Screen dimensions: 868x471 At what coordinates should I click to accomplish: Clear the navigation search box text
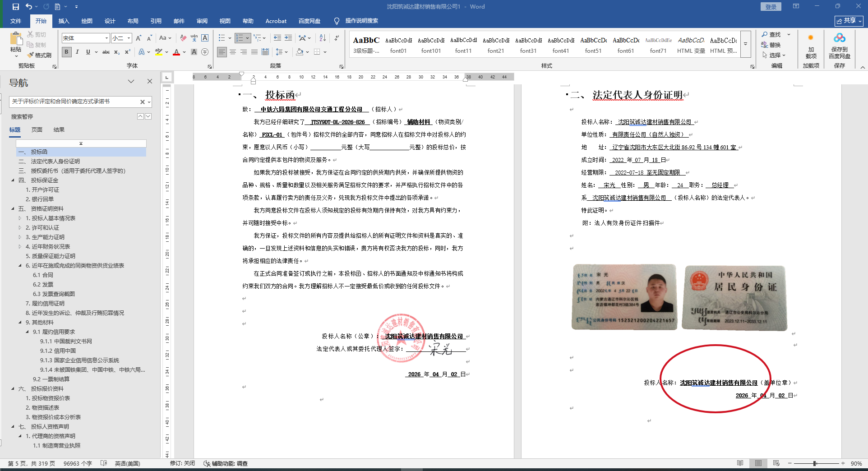pos(142,102)
